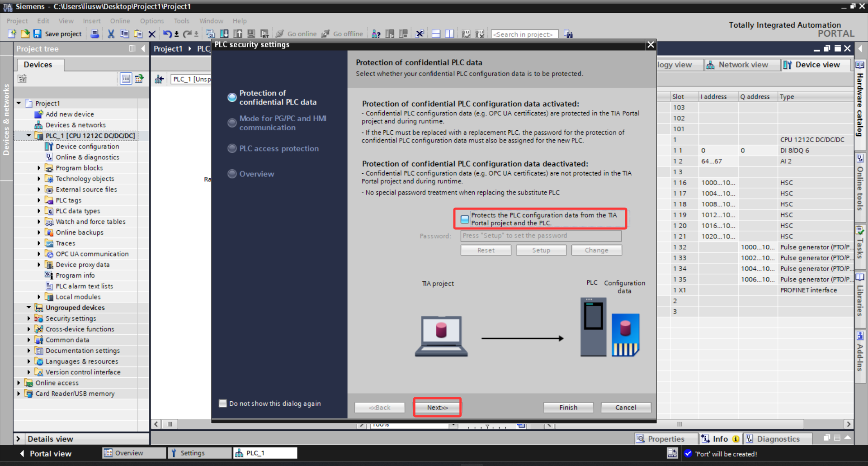
Task: Click the Print toolbar icon
Action: click(x=95, y=33)
